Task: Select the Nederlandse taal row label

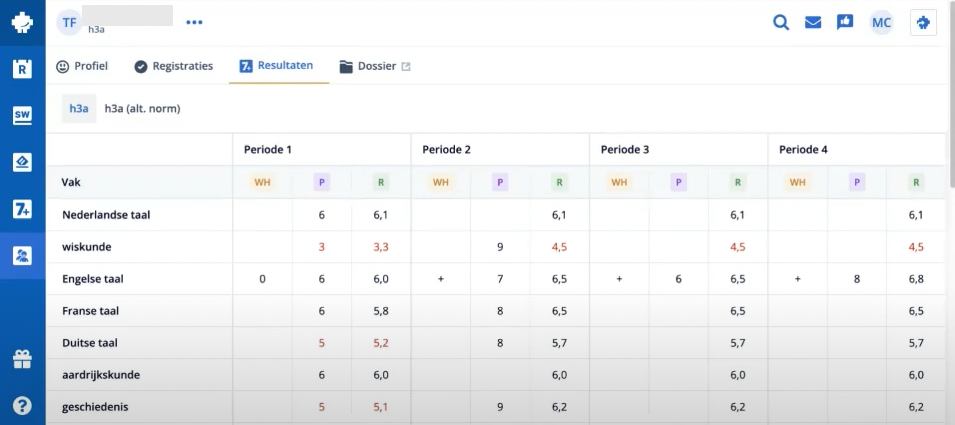Action: point(106,215)
